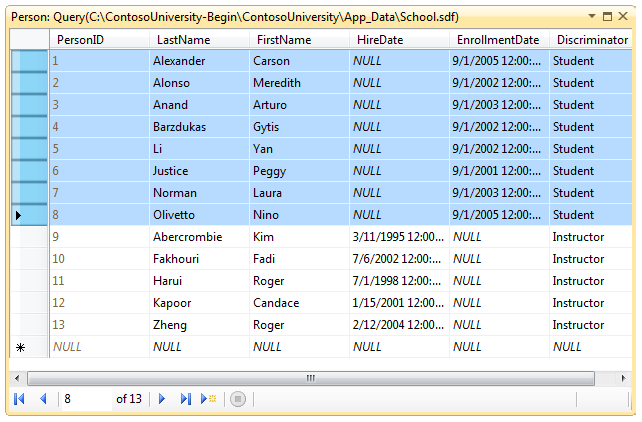Click the 'Meredith' cell
Viewport: 642px width, 422px height.
click(299, 83)
